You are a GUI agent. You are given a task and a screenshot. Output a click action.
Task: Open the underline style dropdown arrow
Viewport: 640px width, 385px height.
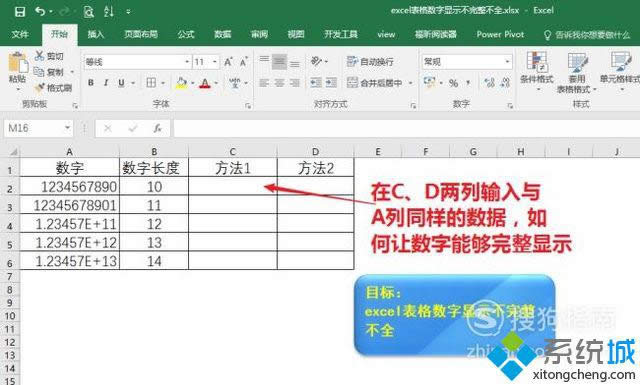click(x=133, y=83)
